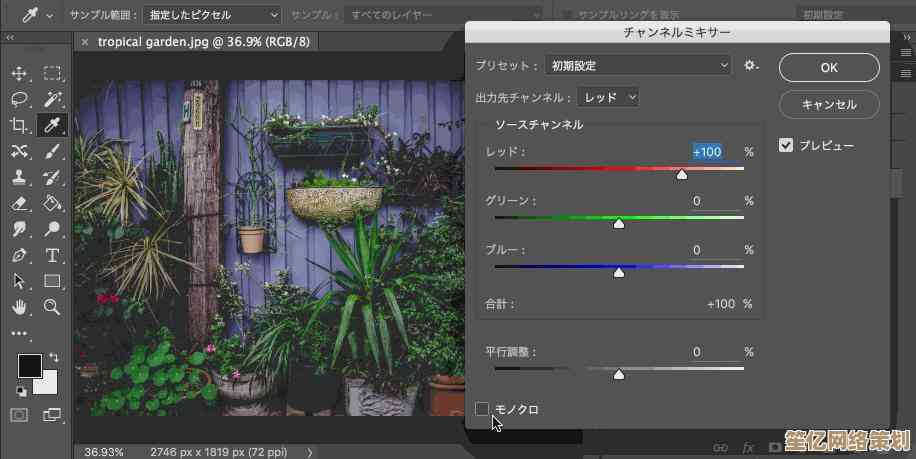Image resolution: width=916 pixels, height=459 pixels.
Task: Select the Zoom magnifier tool
Action: click(52, 307)
